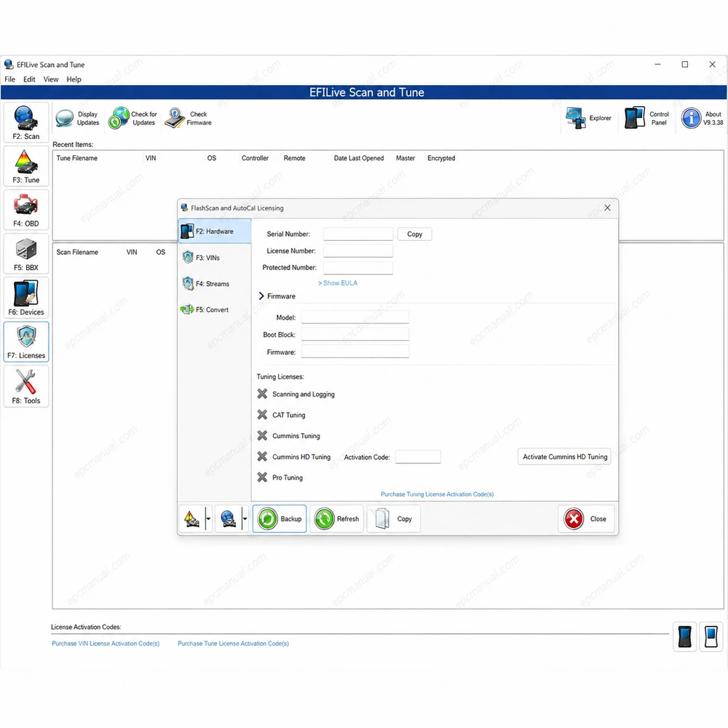This screenshot has width=728, height=728.
Task: Open Purchase Tune License Activation Code(s) link
Action: click(x=233, y=644)
